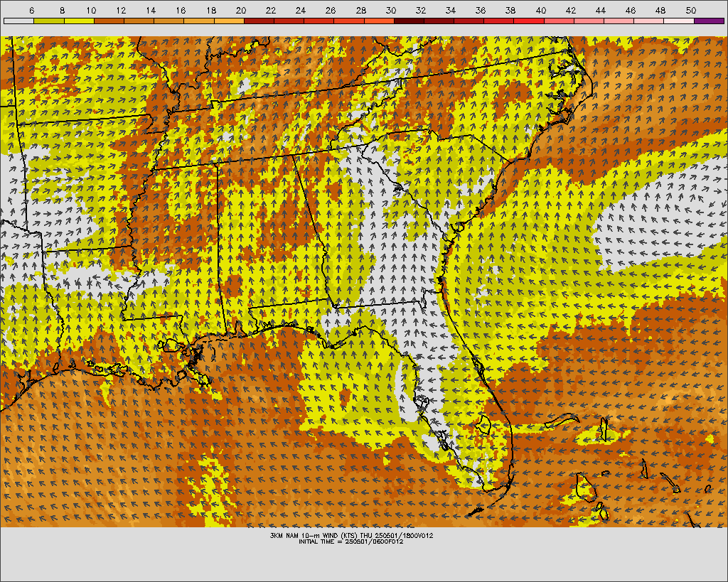Select the legend scale label "20"
Viewport: 728px width, 582px height.
click(x=240, y=10)
